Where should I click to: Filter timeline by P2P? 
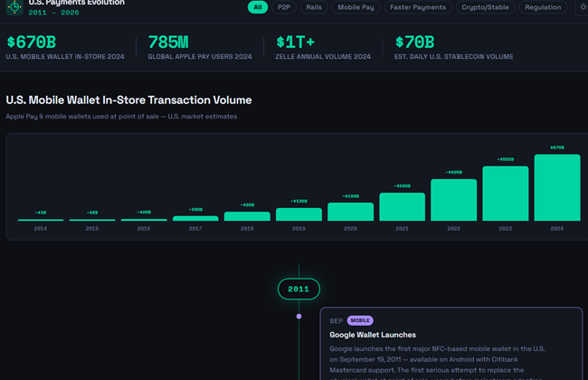284,7
